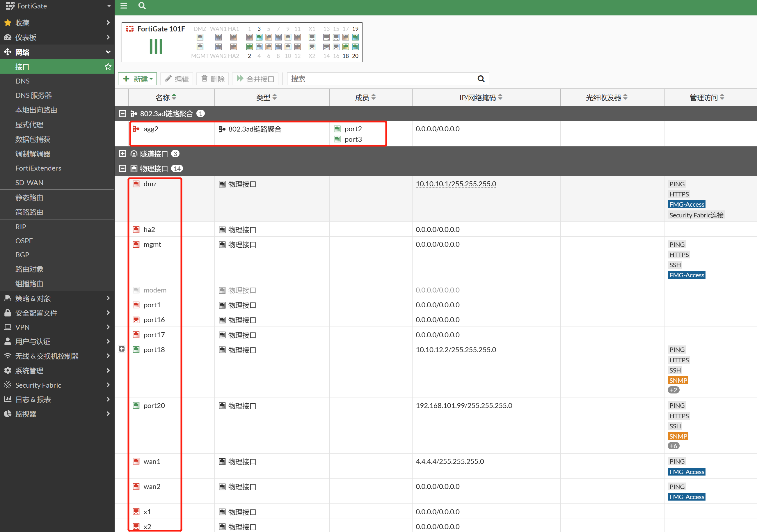Click the agg2 aggregate interface icon
Image resolution: width=757 pixels, height=532 pixels.
tap(136, 129)
